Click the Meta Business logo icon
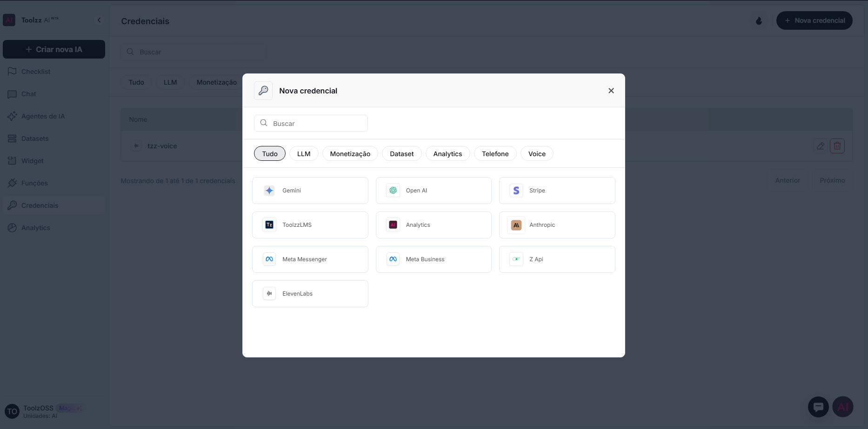The width and height of the screenshot is (868, 429). pyautogui.click(x=393, y=259)
